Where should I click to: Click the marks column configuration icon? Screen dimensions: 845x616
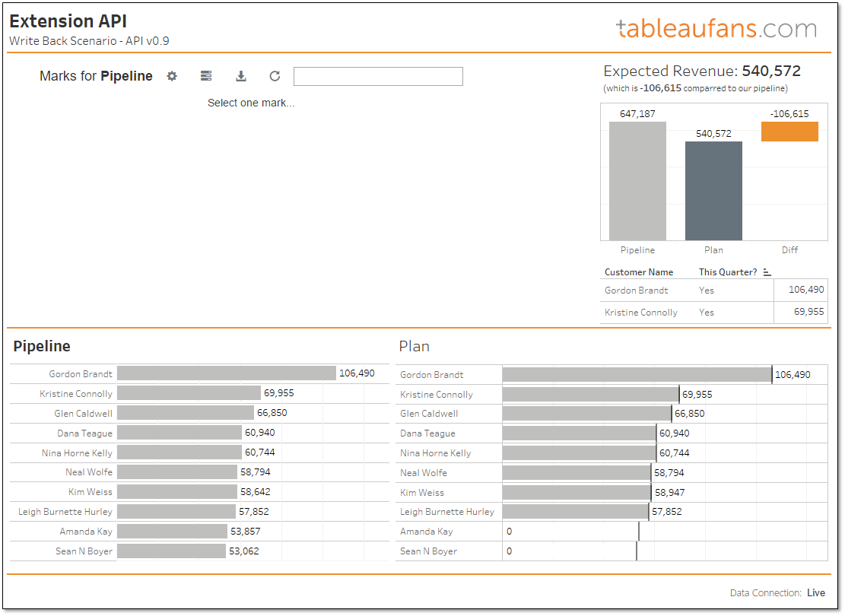[205, 76]
